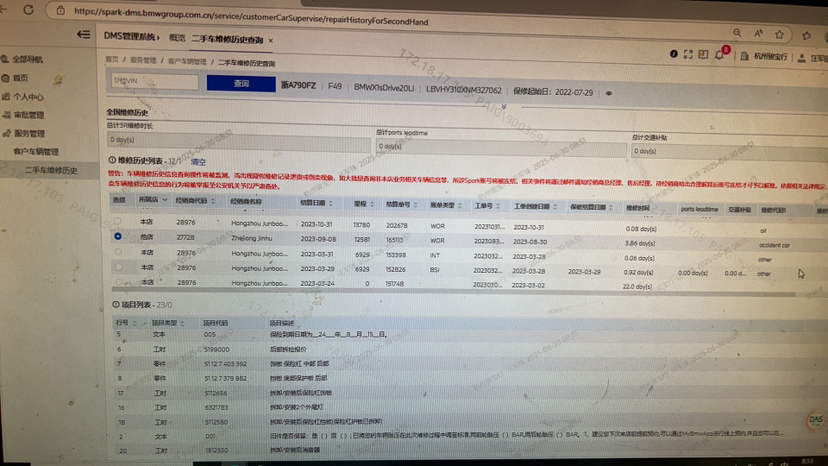Toggle fullscreen mode icon in header
Viewport: 828px width, 466px height.
[x=688, y=54]
